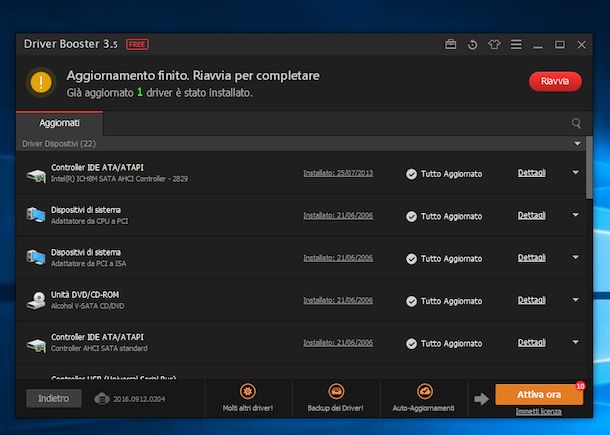Open the toolbox briefcase icon
The width and height of the screenshot is (610, 435).
(x=450, y=44)
